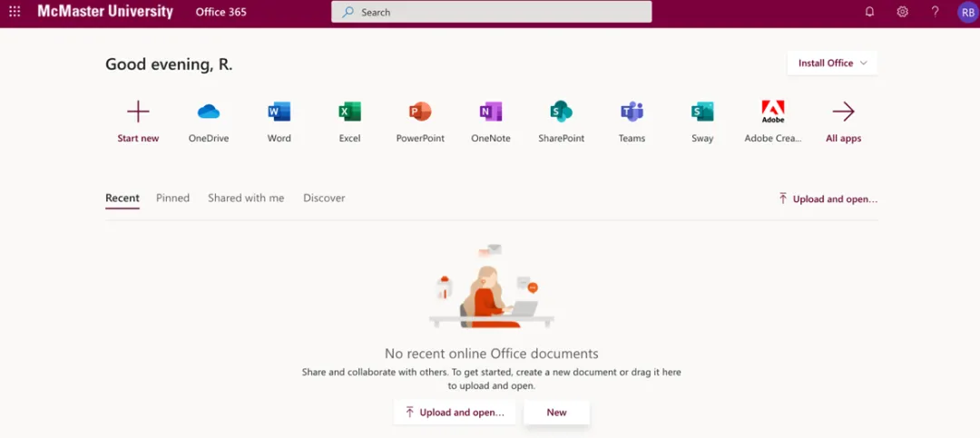Launch PowerPoint
This screenshot has width=980, height=438.
tap(420, 112)
